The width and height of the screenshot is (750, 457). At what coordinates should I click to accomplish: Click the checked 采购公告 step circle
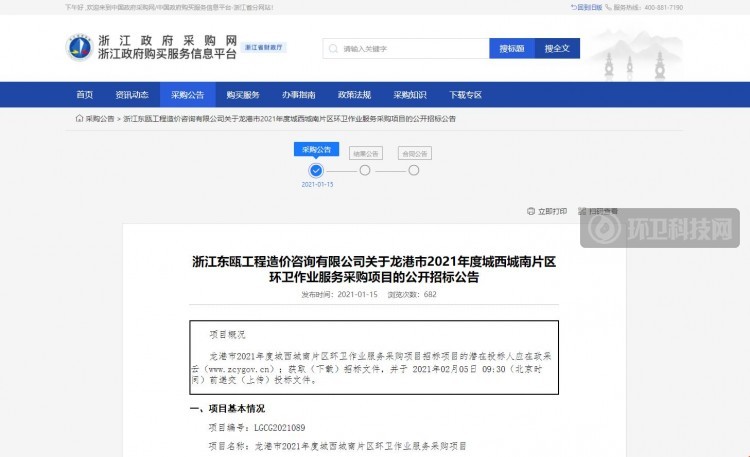coord(316,170)
